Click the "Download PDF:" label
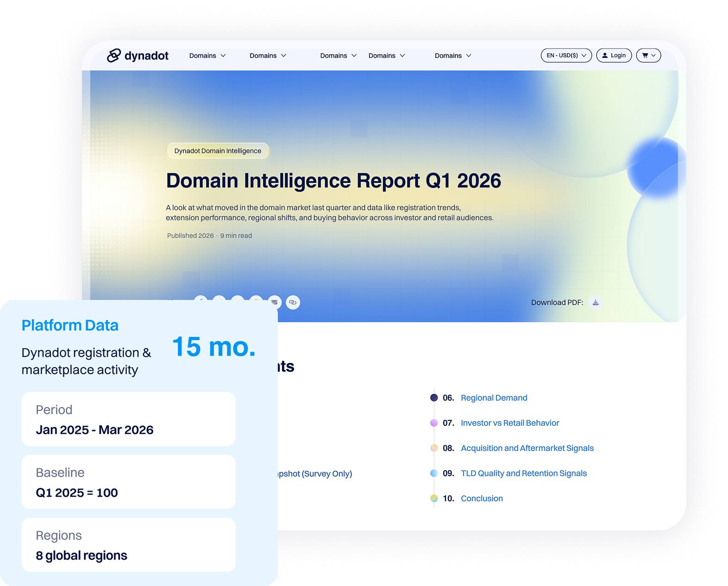This screenshot has height=586, width=728. (x=557, y=302)
